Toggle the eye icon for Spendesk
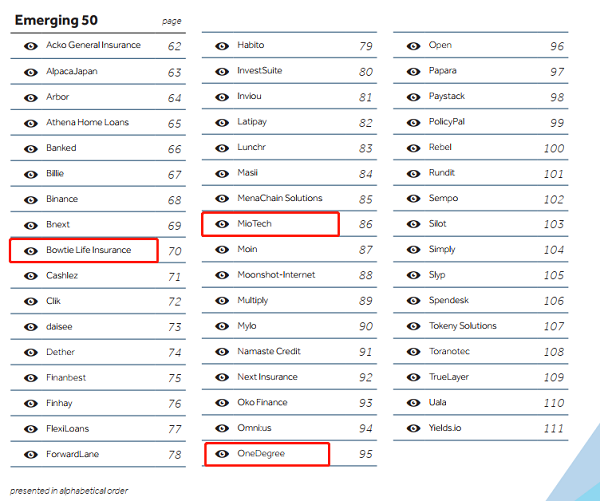Viewport: 600px width, 501px height. 413,300
